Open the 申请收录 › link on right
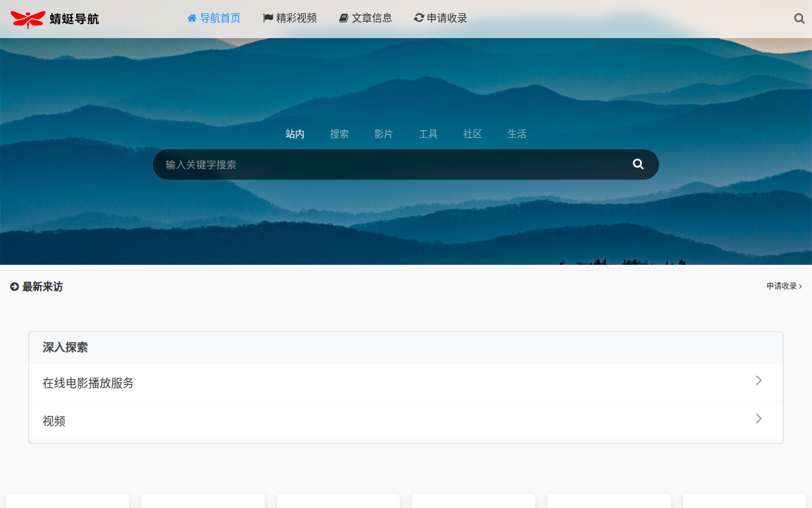This screenshot has width=812, height=508. (x=784, y=286)
